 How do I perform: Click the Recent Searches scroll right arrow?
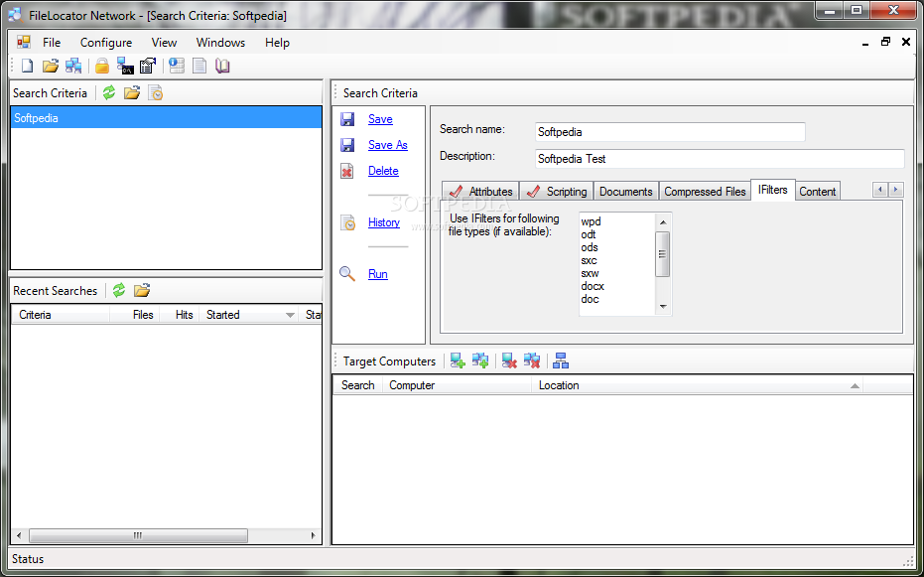(314, 535)
